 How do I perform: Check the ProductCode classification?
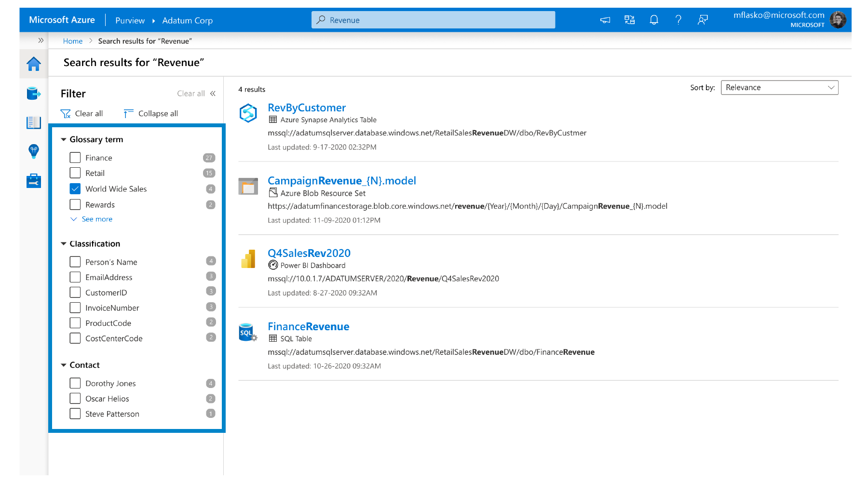click(x=75, y=323)
